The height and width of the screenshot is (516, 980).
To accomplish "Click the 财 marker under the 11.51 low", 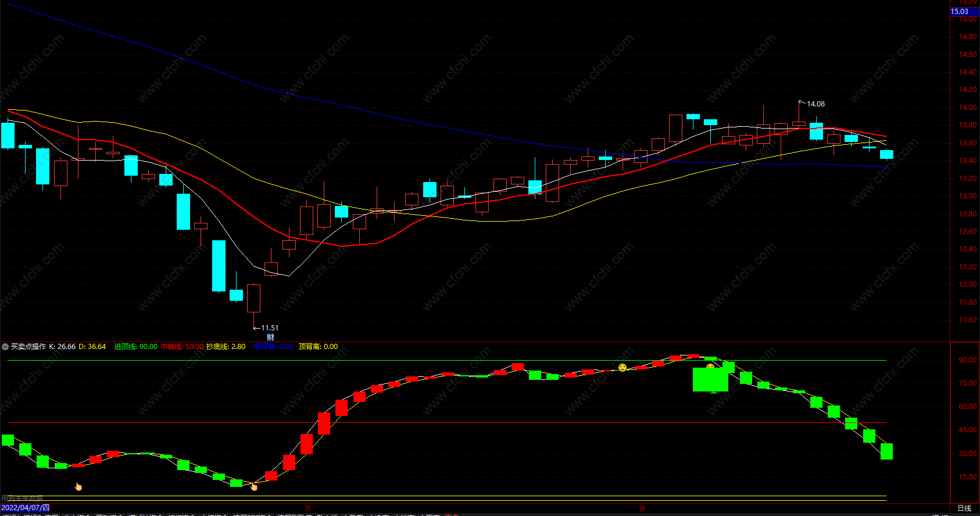I will (270, 337).
